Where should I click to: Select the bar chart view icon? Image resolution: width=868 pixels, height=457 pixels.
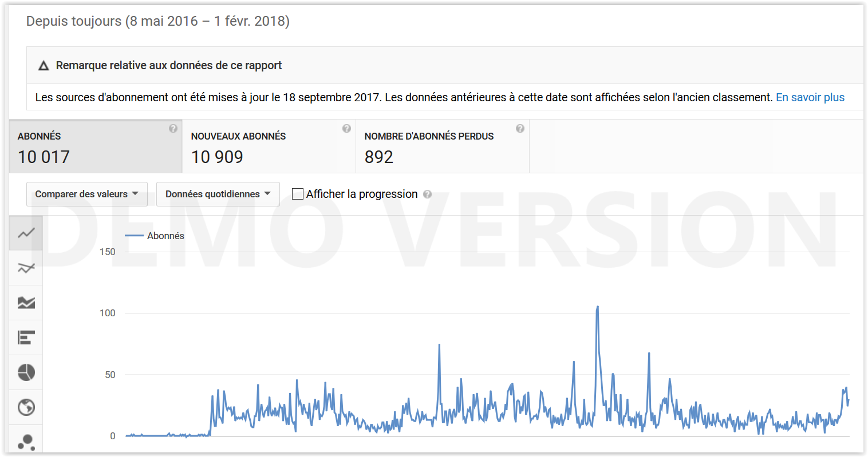(x=26, y=337)
